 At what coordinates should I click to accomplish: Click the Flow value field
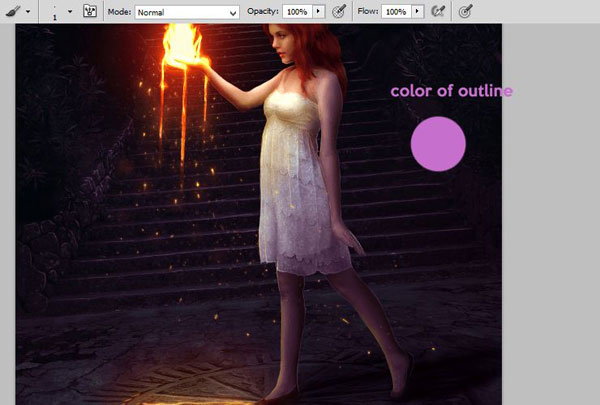(x=396, y=12)
